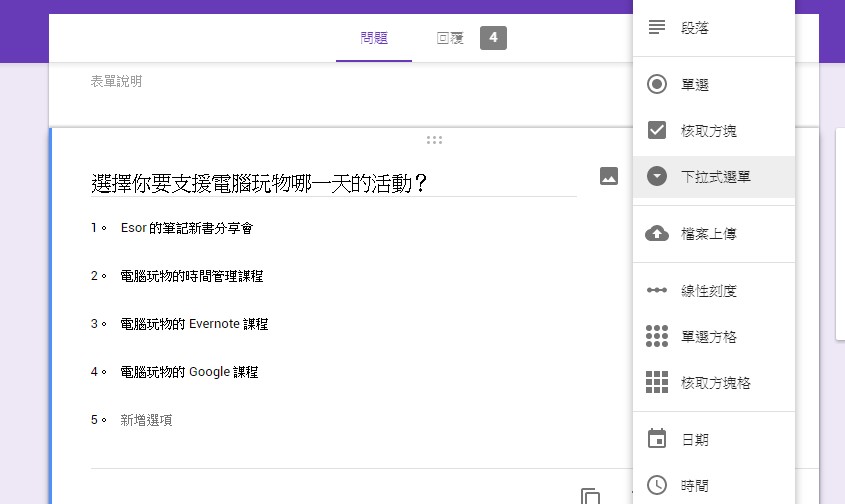Click the linear scale dots icon
The width and height of the screenshot is (845, 504).
656,290
